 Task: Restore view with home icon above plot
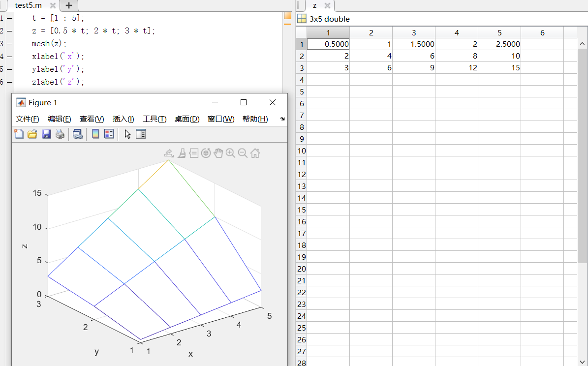255,153
